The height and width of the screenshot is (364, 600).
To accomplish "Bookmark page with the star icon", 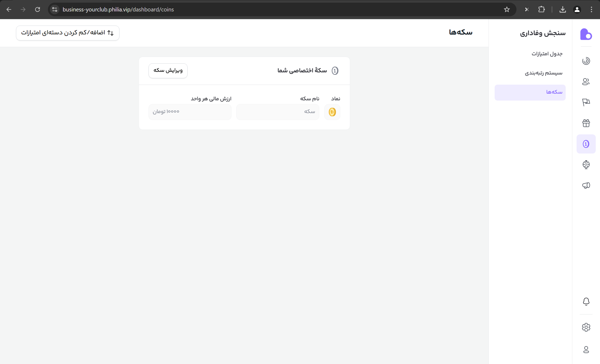I will point(507,10).
